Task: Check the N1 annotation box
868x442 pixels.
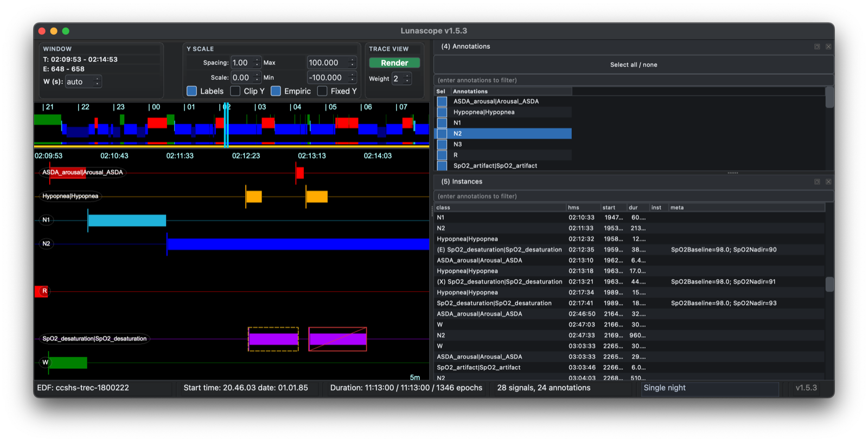Action: pyautogui.click(x=442, y=123)
